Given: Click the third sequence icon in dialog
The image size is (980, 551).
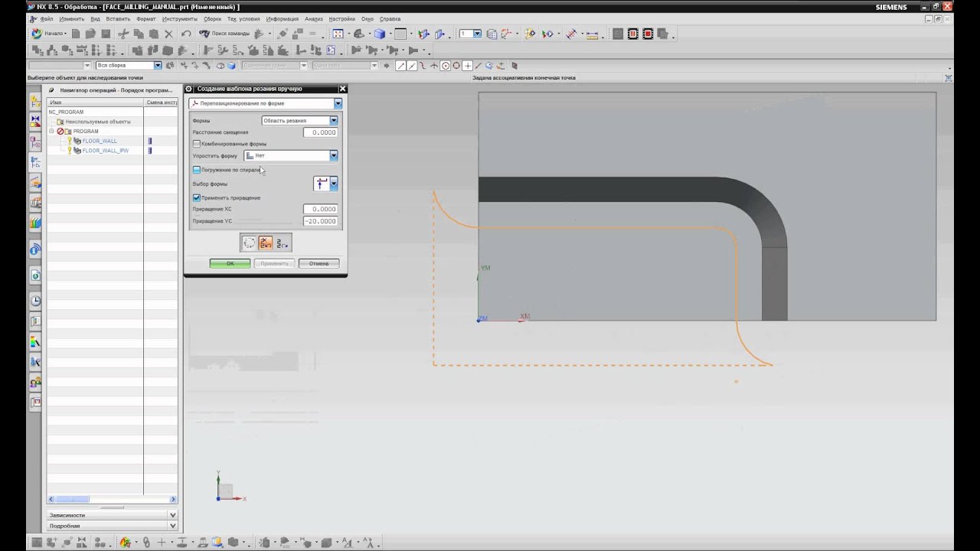Looking at the screenshot, I should coord(283,243).
